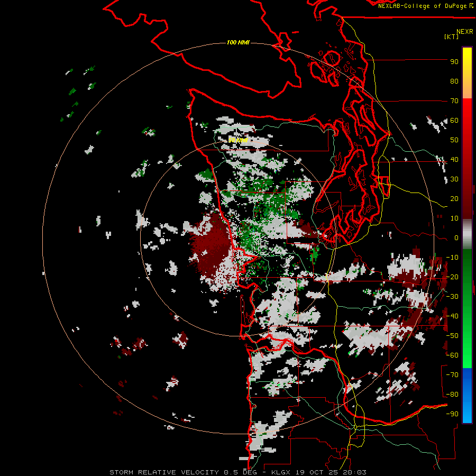Click the "-90" scale value
This screenshot has width=476, height=476.
452,414
